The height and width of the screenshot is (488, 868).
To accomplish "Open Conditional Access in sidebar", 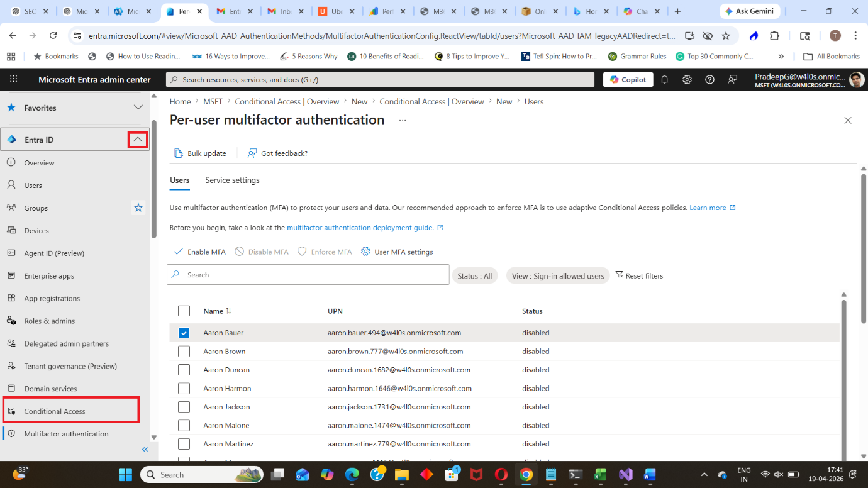I will [55, 411].
